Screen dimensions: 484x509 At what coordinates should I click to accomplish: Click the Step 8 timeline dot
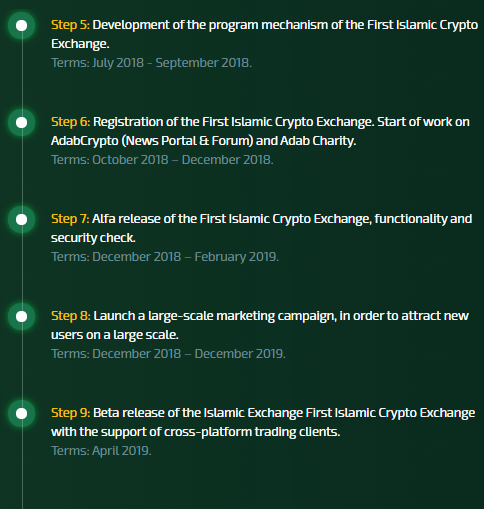22,317
